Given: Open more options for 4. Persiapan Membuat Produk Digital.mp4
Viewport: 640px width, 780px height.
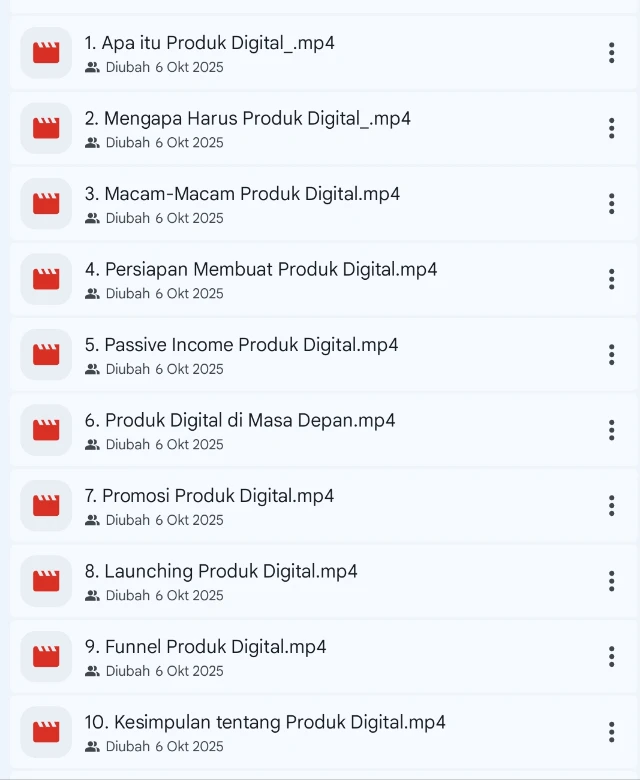Looking at the screenshot, I should click(x=611, y=279).
